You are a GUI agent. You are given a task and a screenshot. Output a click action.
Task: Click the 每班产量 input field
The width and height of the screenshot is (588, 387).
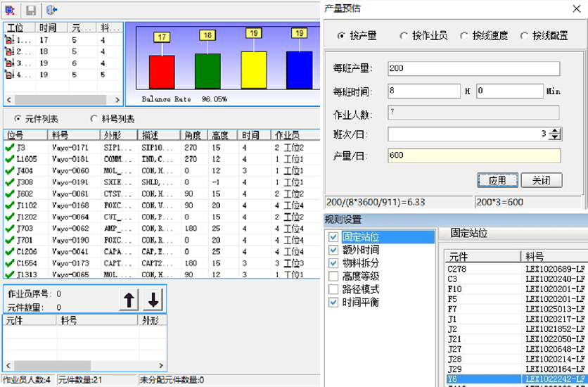[473, 68]
